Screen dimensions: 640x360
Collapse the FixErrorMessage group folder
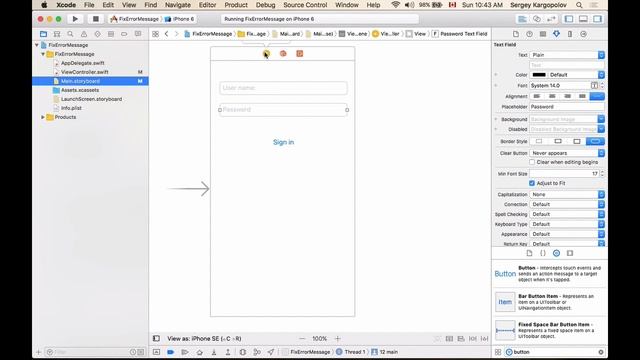click(43, 54)
